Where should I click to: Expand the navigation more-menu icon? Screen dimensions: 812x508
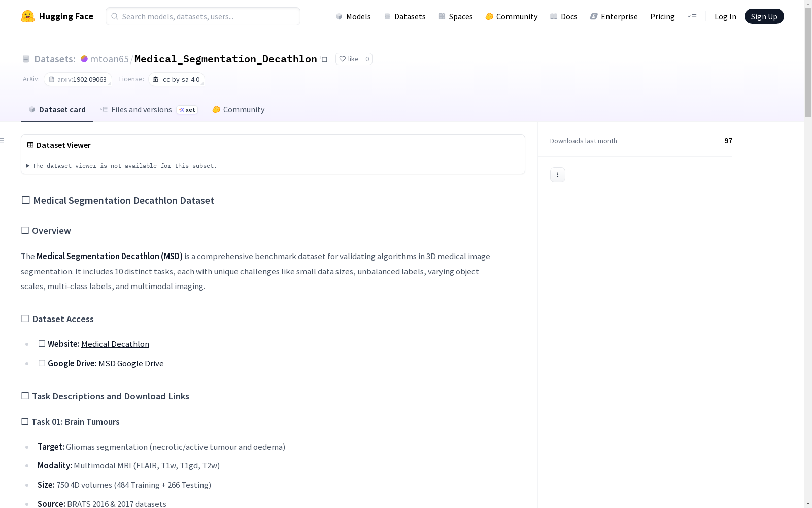click(692, 16)
